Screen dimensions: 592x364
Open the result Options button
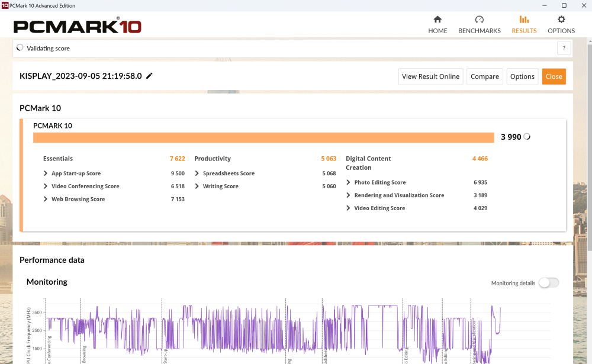tap(522, 76)
